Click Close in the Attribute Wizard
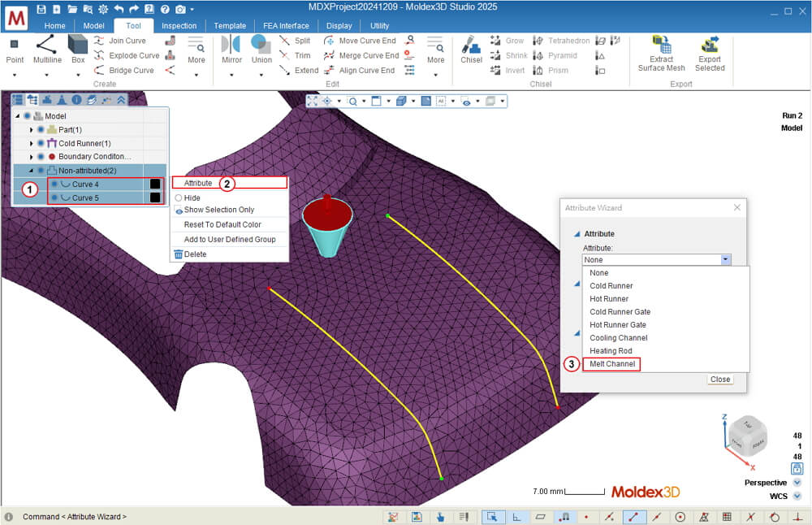812x525 pixels. [720, 380]
